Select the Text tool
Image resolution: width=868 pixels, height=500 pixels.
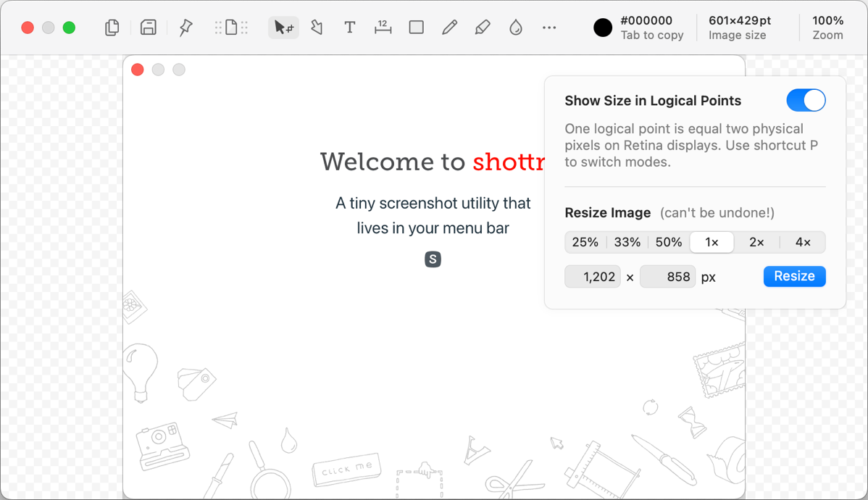click(350, 28)
